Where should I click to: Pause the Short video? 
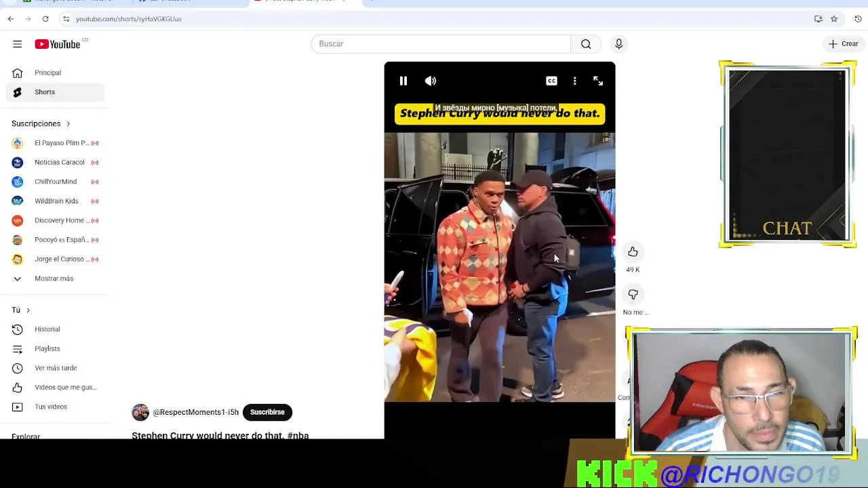click(x=403, y=81)
